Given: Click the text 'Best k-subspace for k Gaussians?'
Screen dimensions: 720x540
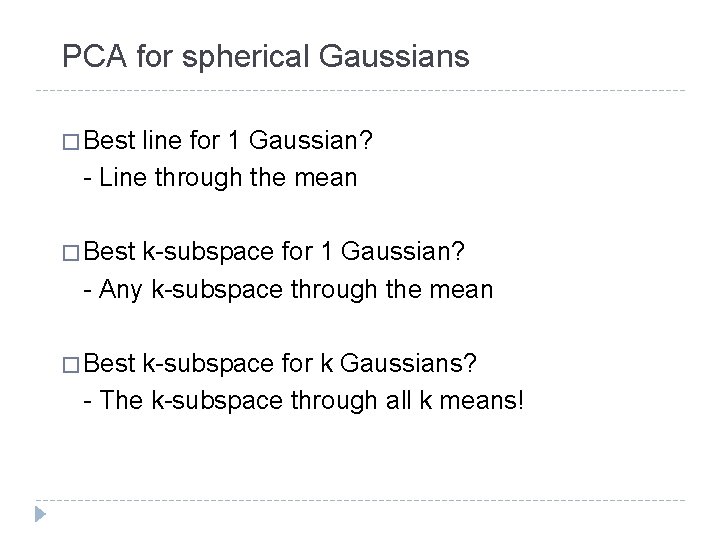Looking at the screenshot, I should tap(280, 363).
